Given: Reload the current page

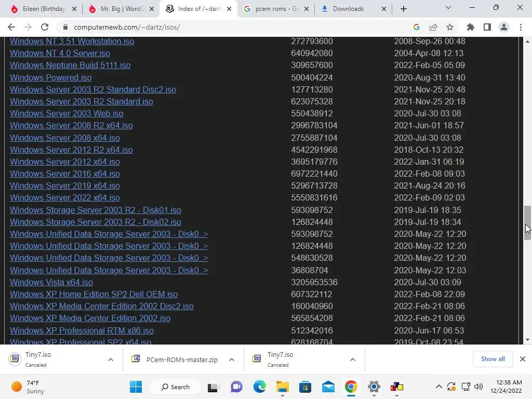Looking at the screenshot, I should coord(45,27).
